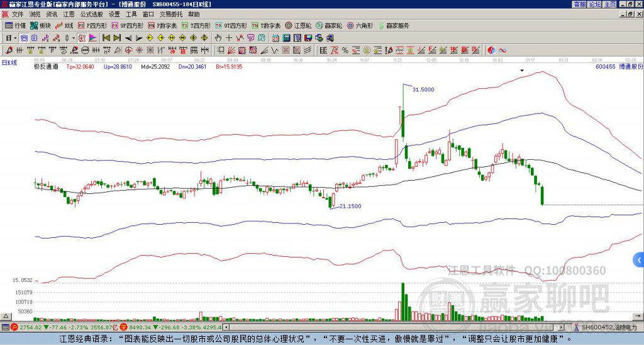Viewport: 644px width, 345px height.
Task: Click the Bt=15.9195 value
Action: coord(229,66)
